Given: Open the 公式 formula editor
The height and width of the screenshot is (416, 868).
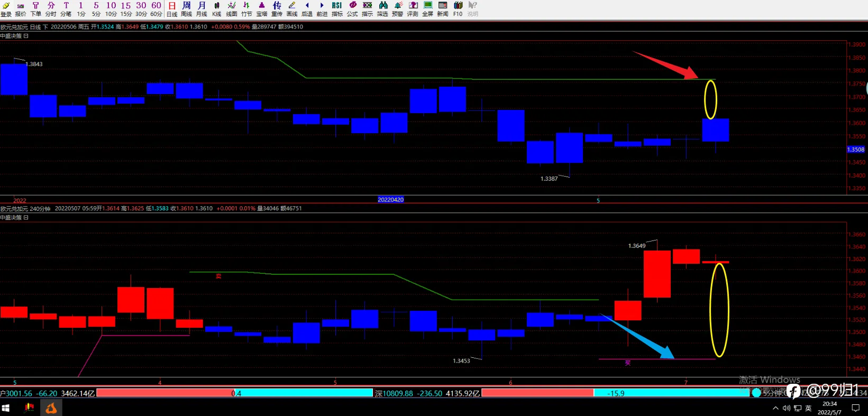Looking at the screenshot, I should 352,9.
